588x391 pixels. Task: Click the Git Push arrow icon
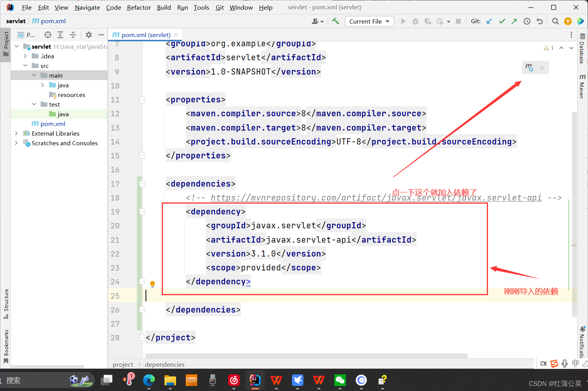click(x=514, y=21)
